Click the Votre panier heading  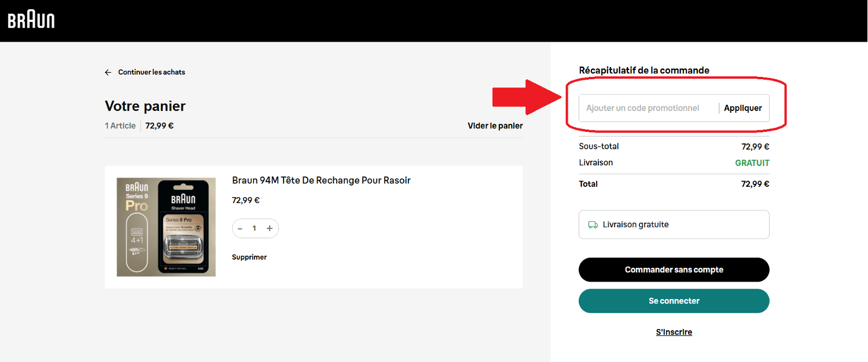(x=145, y=106)
